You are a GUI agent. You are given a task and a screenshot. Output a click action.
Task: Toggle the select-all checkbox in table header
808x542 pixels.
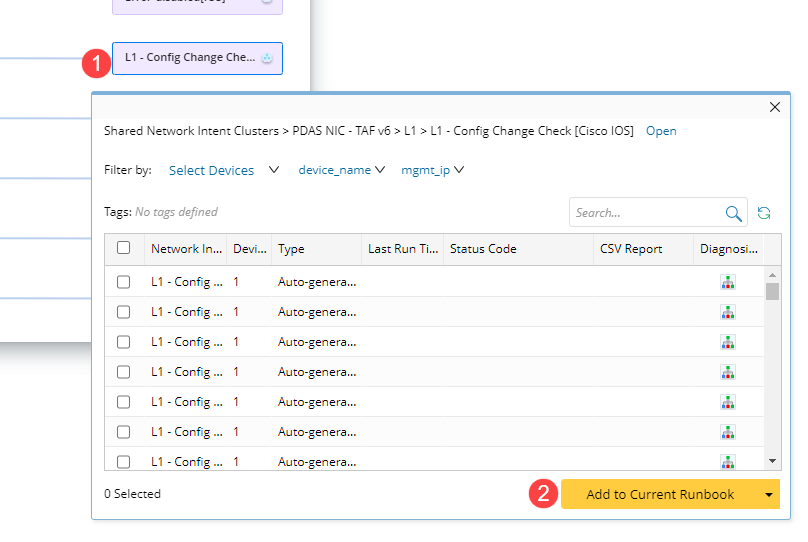123,248
